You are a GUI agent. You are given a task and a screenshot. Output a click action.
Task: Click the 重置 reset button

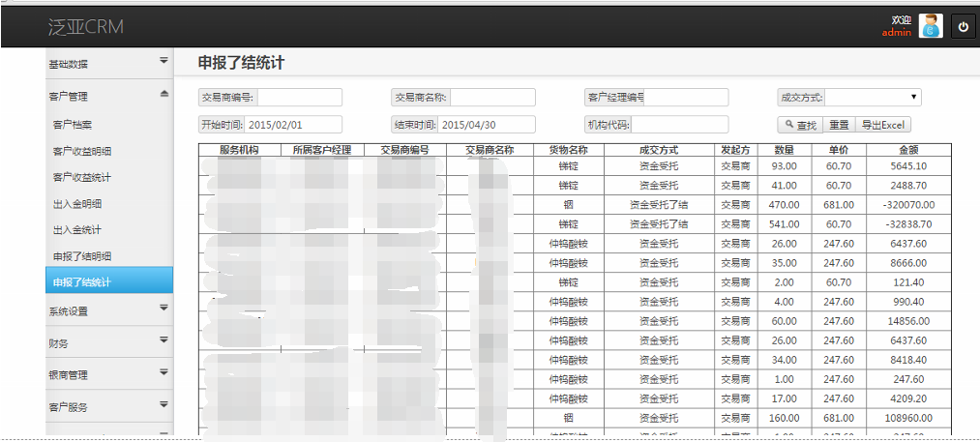tap(839, 125)
